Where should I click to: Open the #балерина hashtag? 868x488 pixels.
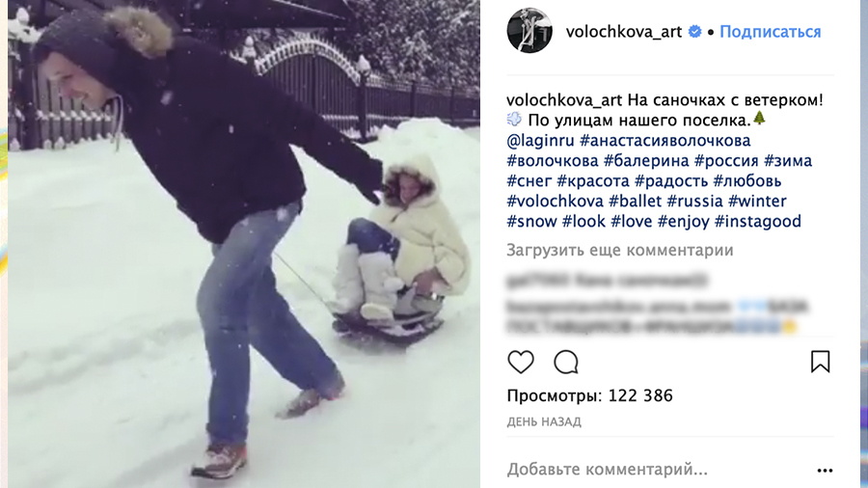646,161
